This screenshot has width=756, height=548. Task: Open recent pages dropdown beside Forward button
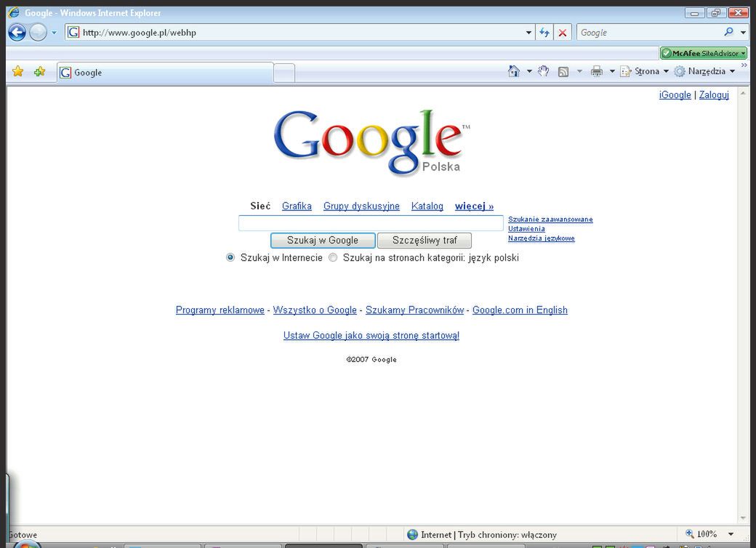click(x=54, y=33)
